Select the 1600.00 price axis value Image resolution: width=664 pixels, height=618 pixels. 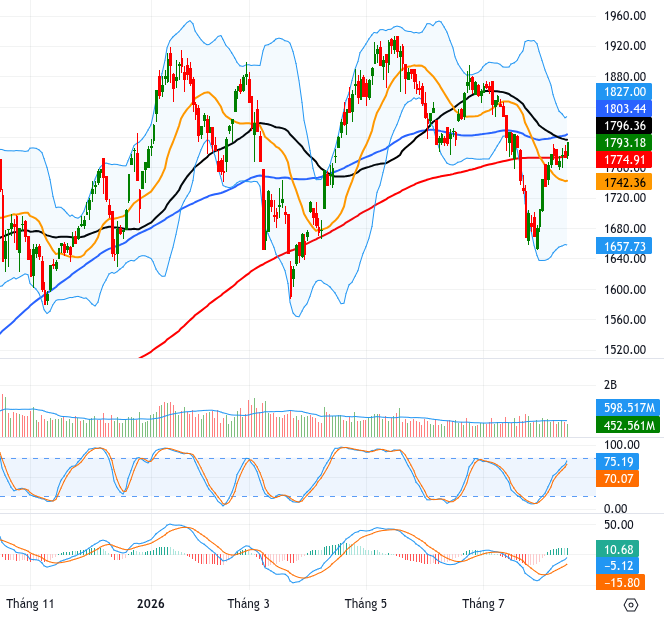pos(625,290)
